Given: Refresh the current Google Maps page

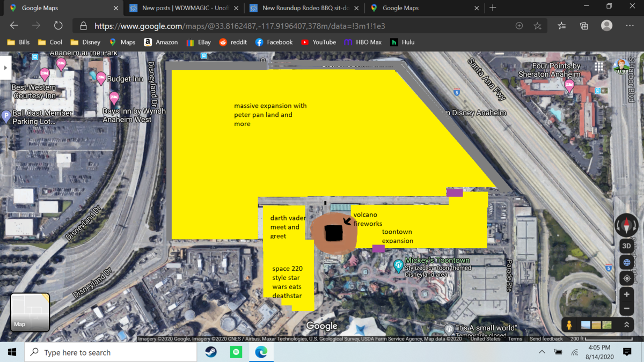Looking at the screenshot, I should pyautogui.click(x=58, y=26).
